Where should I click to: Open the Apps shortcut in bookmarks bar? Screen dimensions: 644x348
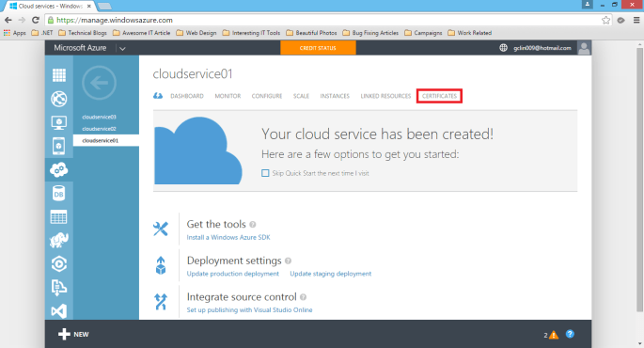click(x=15, y=33)
